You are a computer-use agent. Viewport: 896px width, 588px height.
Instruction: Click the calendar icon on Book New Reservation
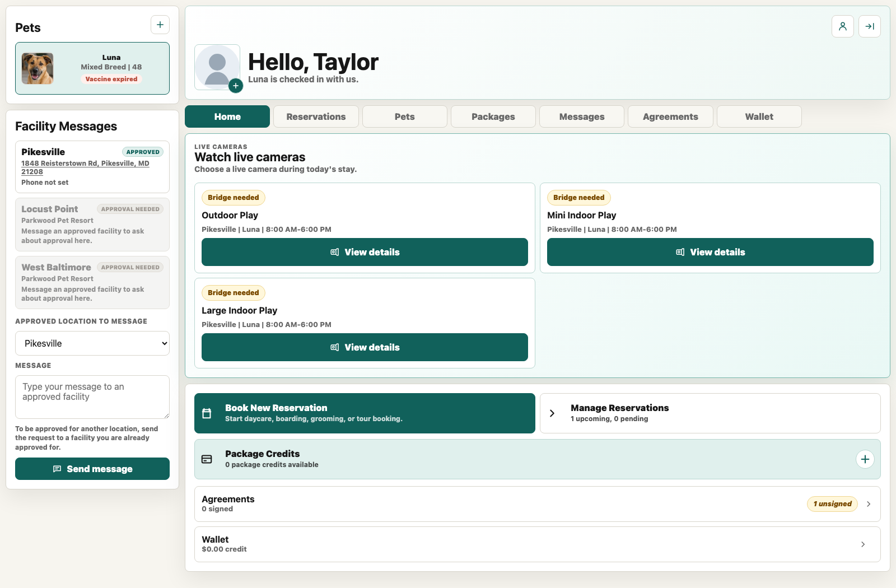[x=207, y=413]
